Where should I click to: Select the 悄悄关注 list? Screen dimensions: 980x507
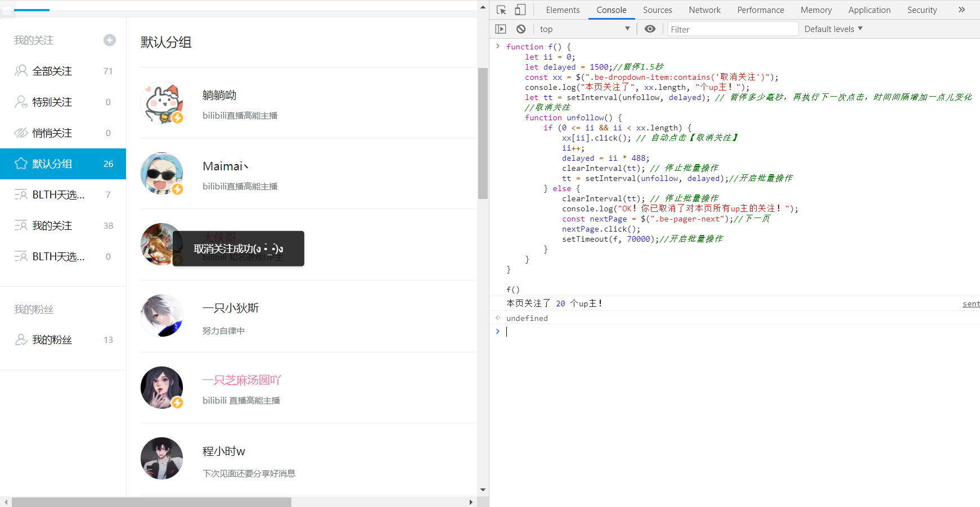pyautogui.click(x=63, y=133)
